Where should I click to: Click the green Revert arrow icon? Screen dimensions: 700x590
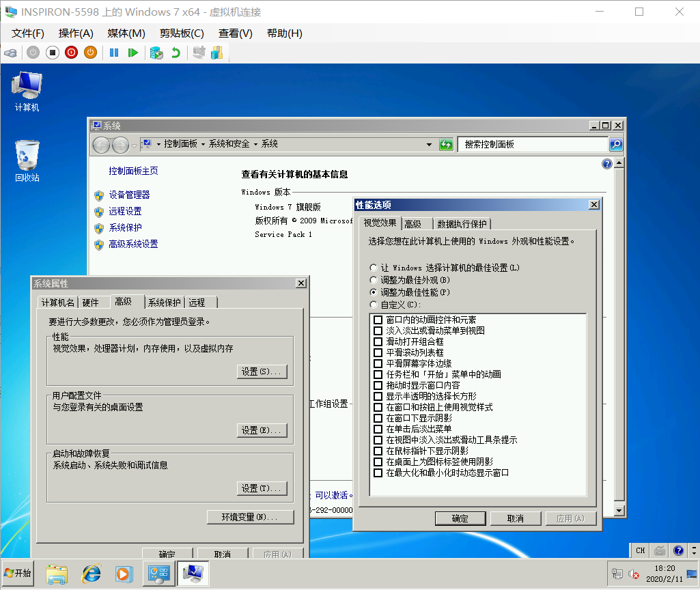click(x=176, y=53)
